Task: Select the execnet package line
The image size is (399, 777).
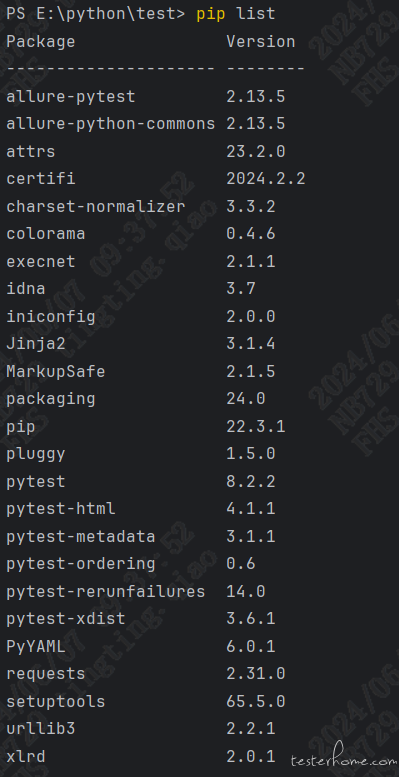Action: pyautogui.click(x=141, y=261)
